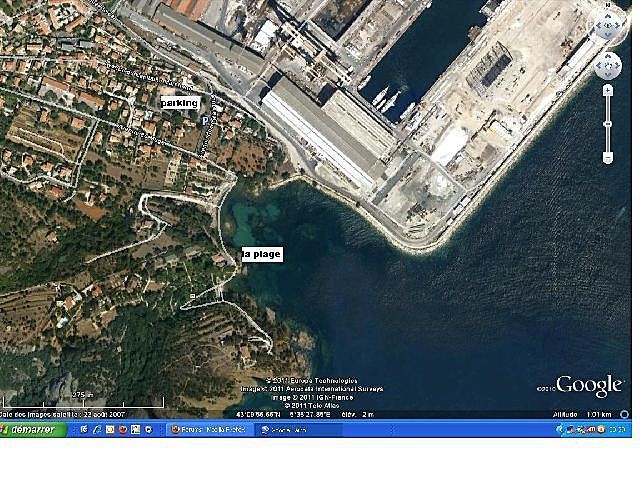This screenshot has width=640, height=480.
Task: Click the last quick launch icon
Action: click(x=149, y=429)
